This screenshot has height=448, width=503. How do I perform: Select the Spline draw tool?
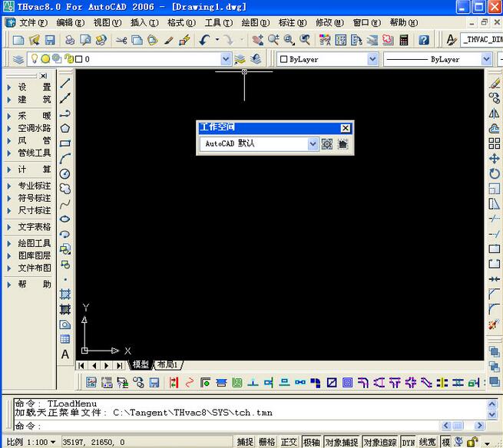tap(65, 204)
